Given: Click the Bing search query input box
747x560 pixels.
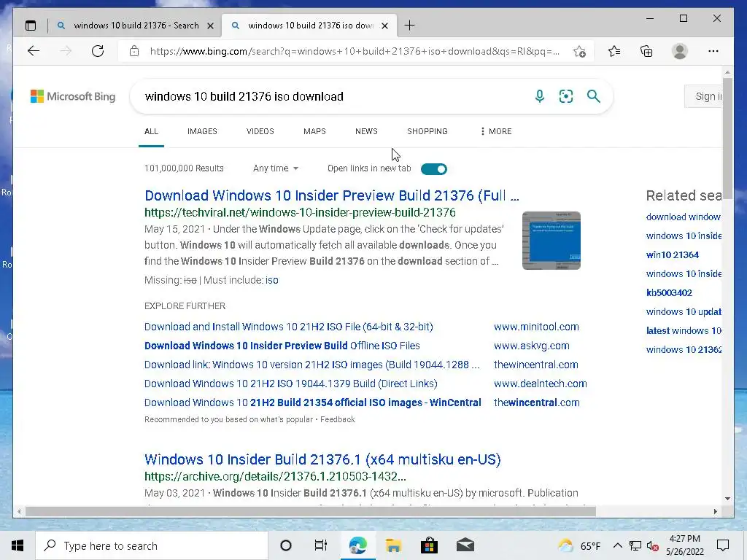Looking at the screenshot, I should pos(333,97).
